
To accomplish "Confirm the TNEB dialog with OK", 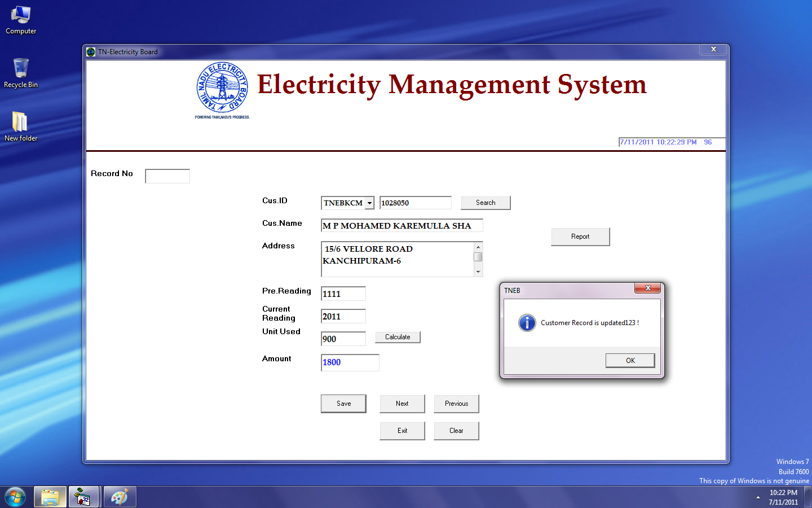I will (x=630, y=360).
